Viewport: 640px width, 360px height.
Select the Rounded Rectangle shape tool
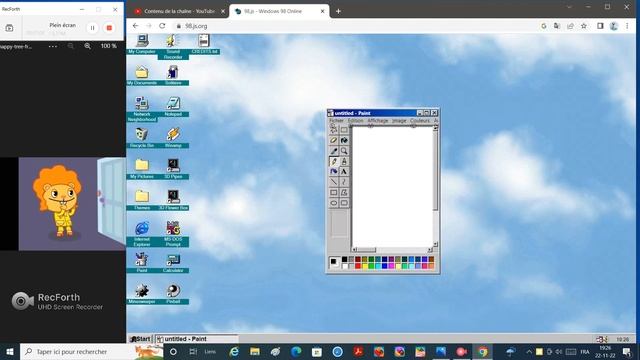344,203
